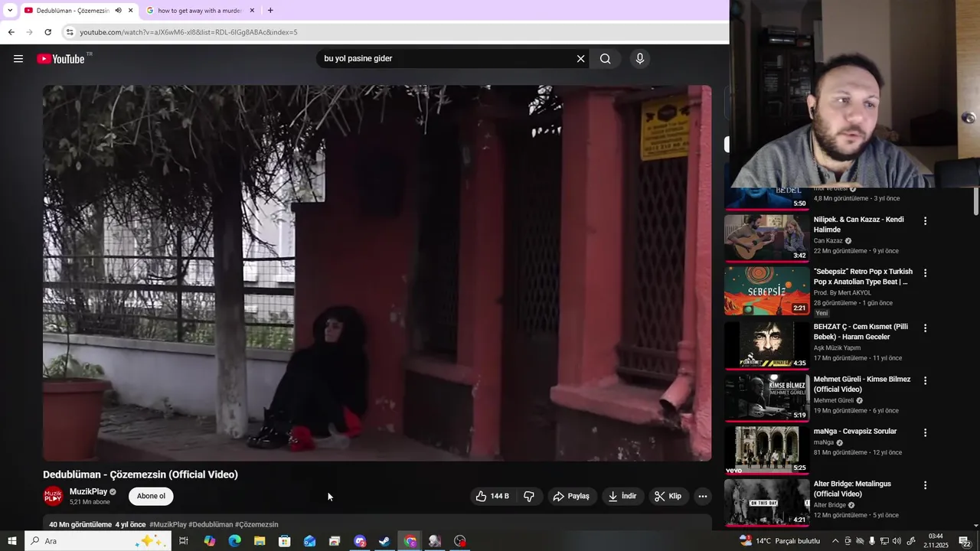The width and height of the screenshot is (980, 551).
Task: Open volume control from the tray speaker
Action: (897, 541)
